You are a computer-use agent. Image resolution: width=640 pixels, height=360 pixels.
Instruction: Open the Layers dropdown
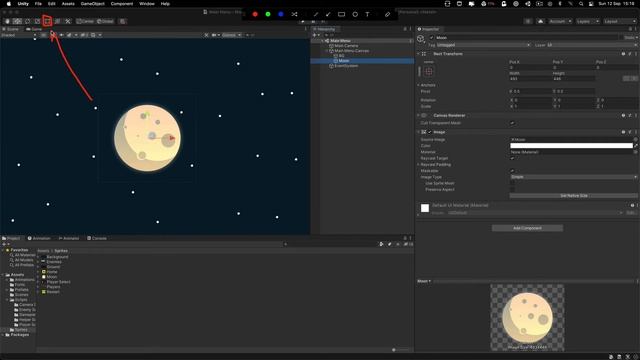(x=588, y=21)
